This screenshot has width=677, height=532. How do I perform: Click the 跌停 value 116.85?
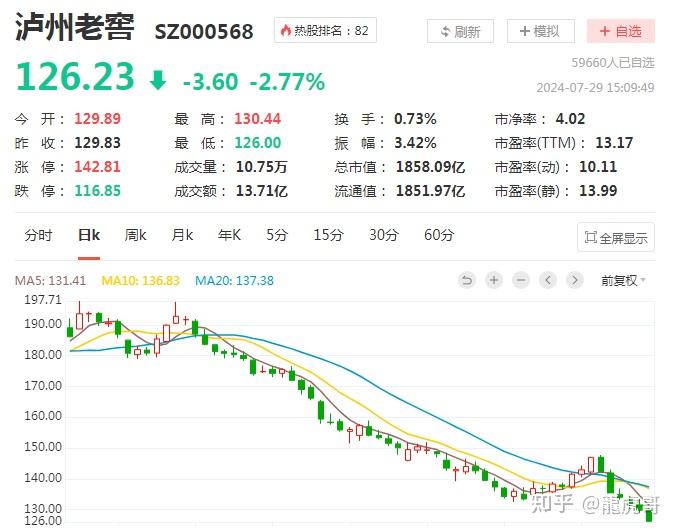98,191
